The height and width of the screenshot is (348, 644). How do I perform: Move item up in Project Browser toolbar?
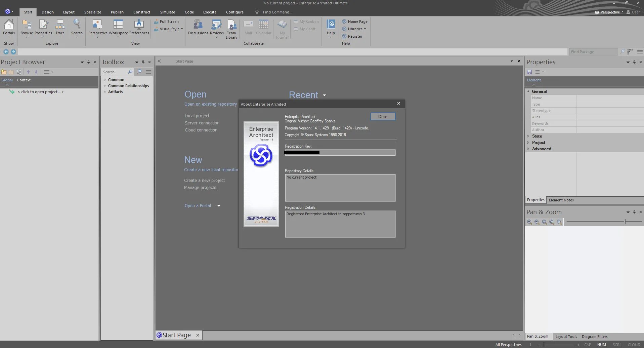29,72
